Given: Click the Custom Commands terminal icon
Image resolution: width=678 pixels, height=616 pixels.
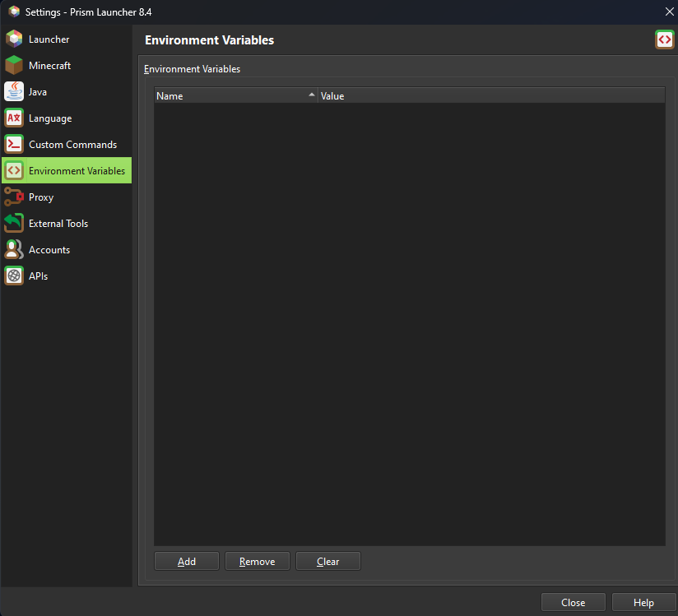Looking at the screenshot, I should 14,145.
